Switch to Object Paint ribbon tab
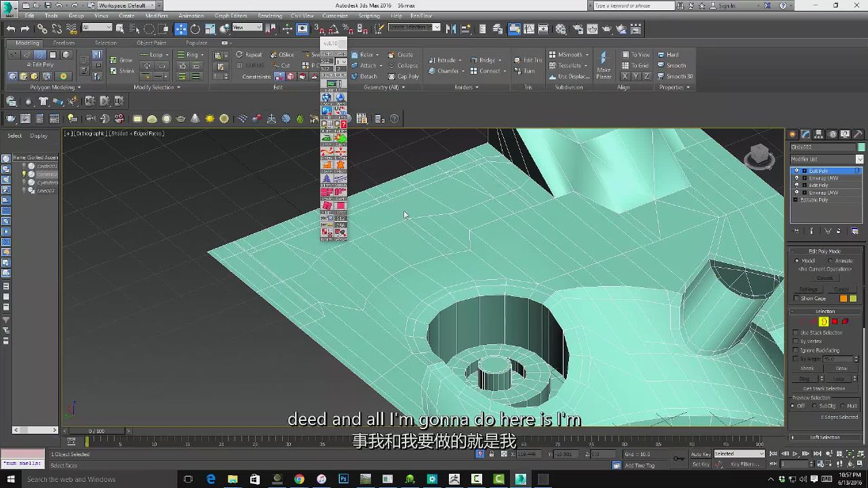868x488 pixels. click(151, 43)
